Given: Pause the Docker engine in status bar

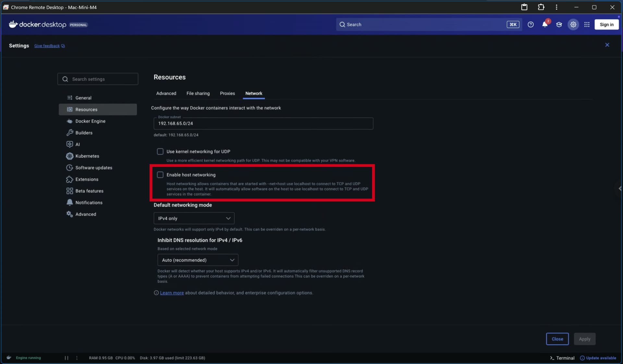Looking at the screenshot, I should pyautogui.click(x=67, y=358).
